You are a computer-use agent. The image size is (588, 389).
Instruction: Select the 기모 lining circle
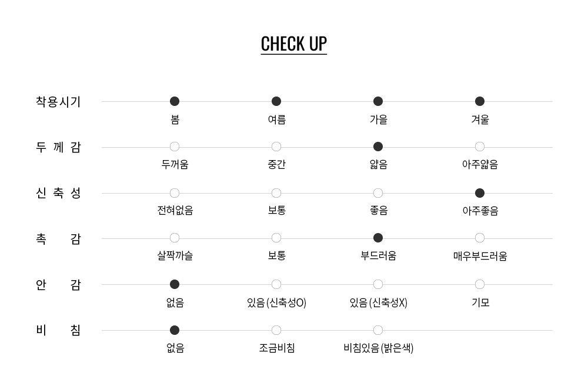480,284
